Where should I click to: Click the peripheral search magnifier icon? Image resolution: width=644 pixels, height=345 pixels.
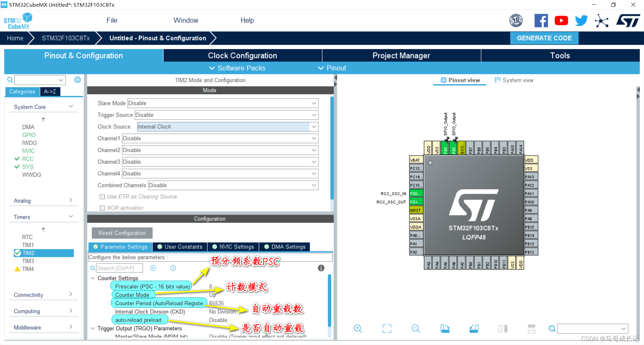pyautogui.click(x=10, y=80)
